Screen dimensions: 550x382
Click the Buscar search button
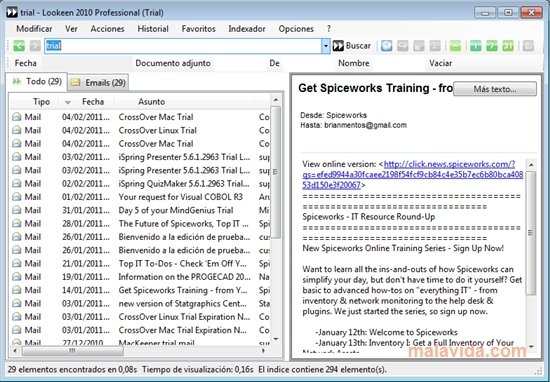click(x=352, y=46)
